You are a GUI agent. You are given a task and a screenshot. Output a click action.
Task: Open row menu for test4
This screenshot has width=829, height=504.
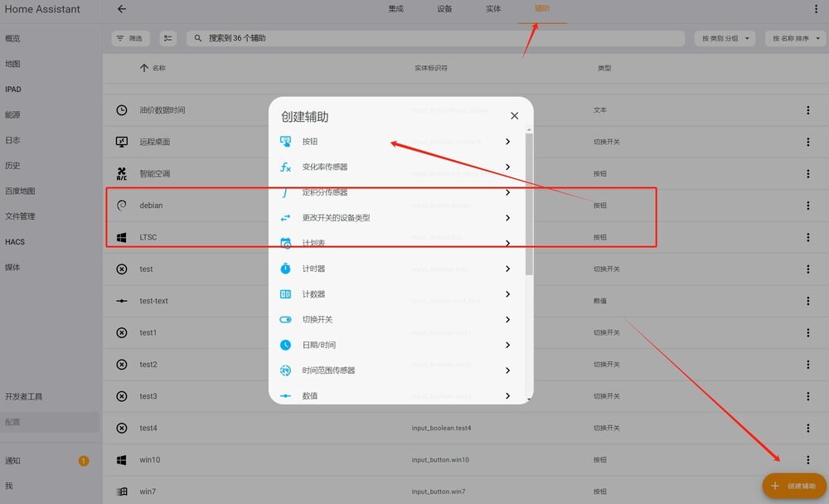click(807, 428)
